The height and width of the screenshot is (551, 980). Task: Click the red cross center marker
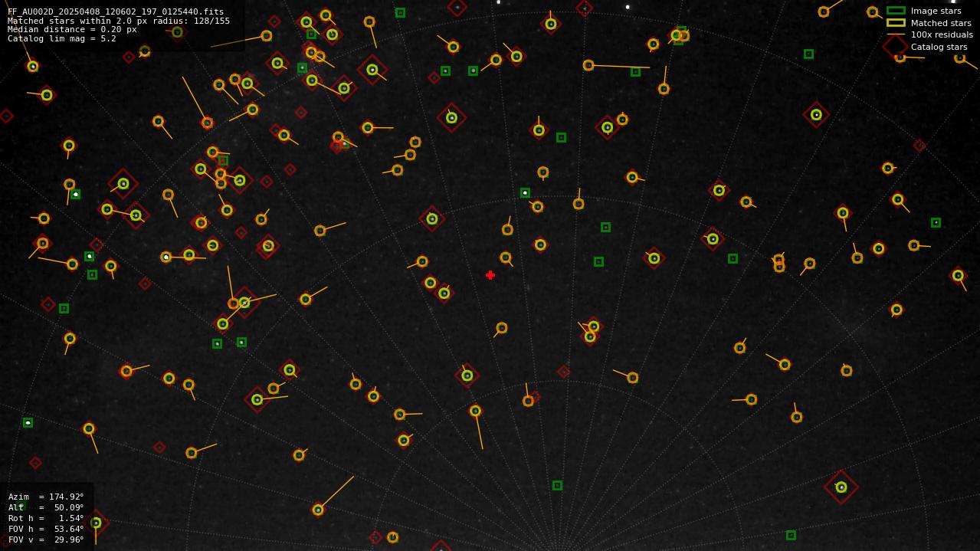[x=490, y=275]
